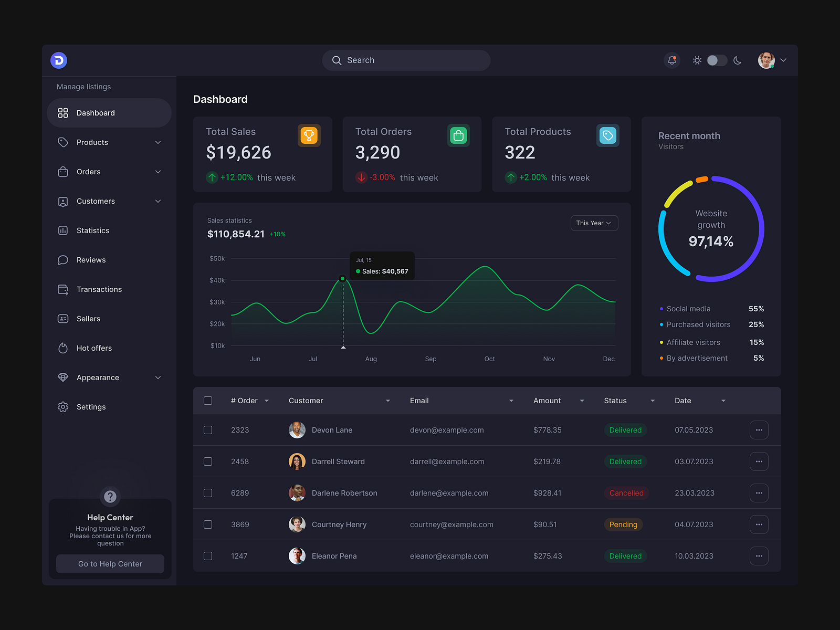Tick the checkbox for order 2323

pos(208,430)
